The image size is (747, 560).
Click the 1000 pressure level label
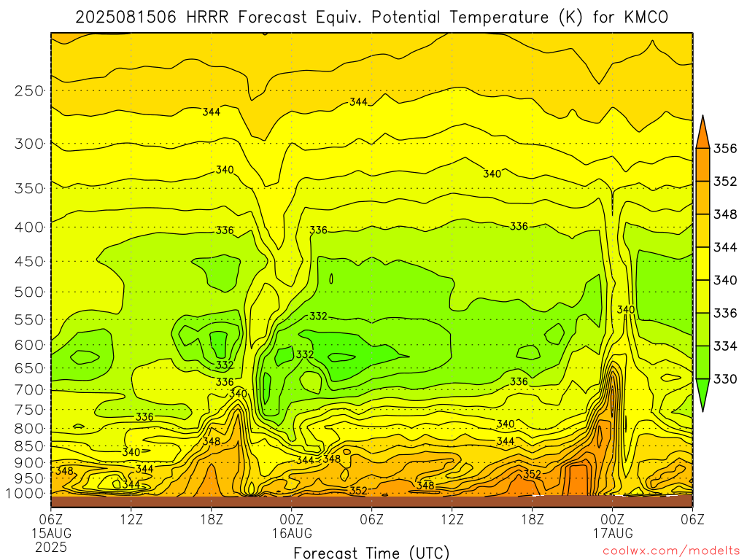tap(26, 494)
